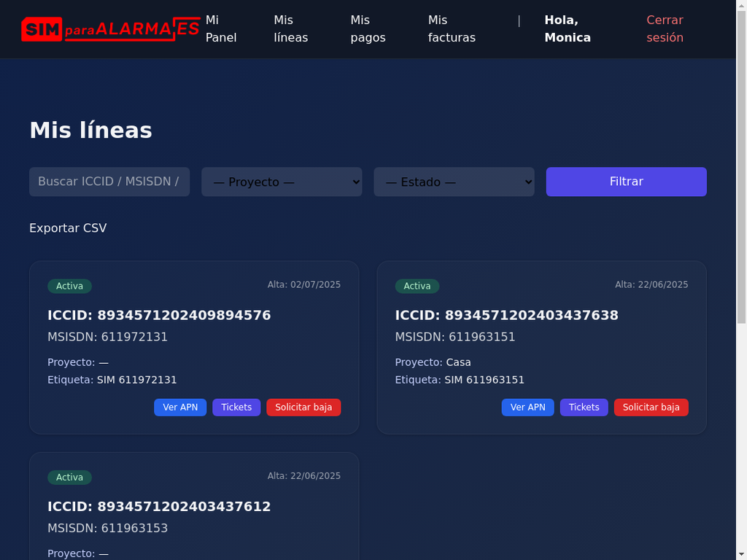Image resolution: width=747 pixels, height=560 pixels.
Task: Click MSISDN: 611963151 text
Action: [455, 337]
